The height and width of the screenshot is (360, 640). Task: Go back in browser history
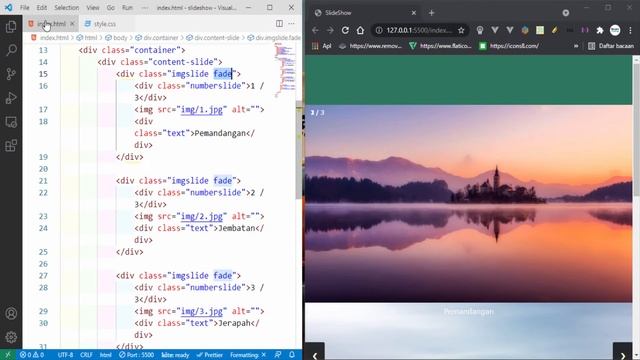pyautogui.click(x=315, y=30)
